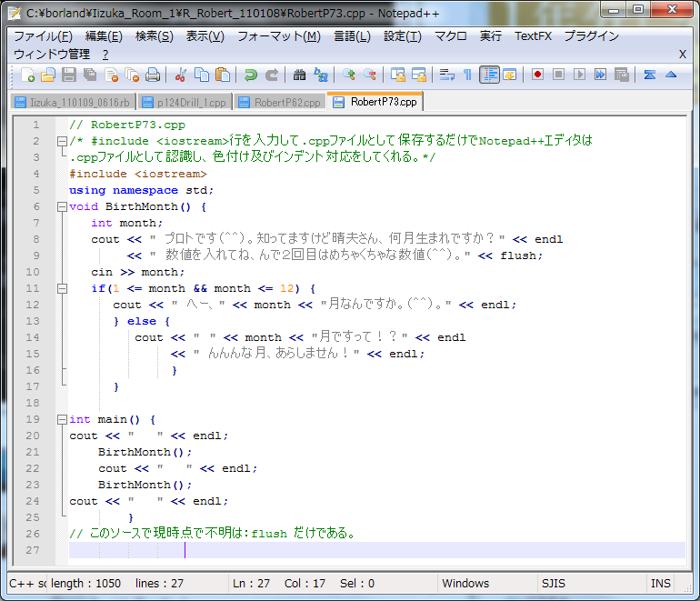Start macro recording red dot
Image resolution: width=700 pixels, height=601 pixels.
tap(537, 75)
